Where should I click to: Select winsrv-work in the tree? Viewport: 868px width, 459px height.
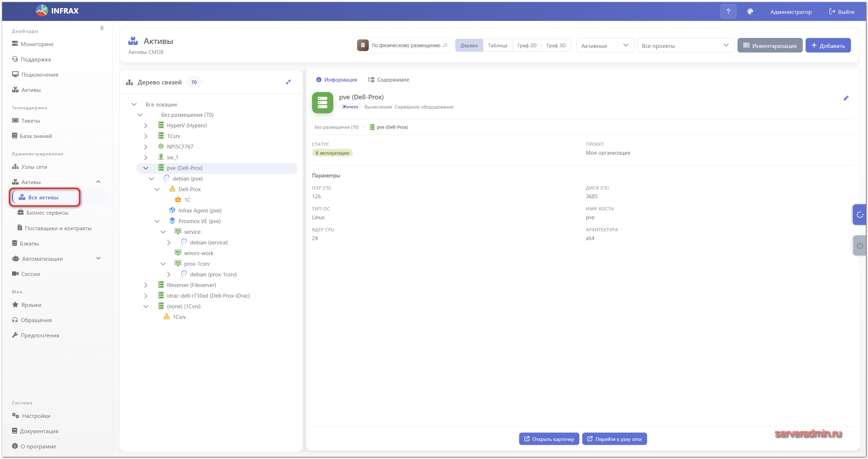(x=199, y=253)
